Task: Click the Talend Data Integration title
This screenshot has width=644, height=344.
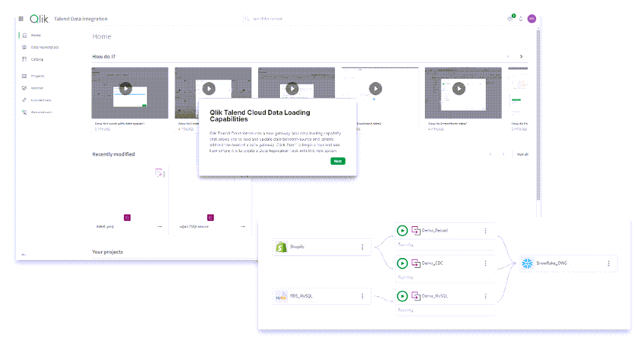Action: click(x=81, y=19)
